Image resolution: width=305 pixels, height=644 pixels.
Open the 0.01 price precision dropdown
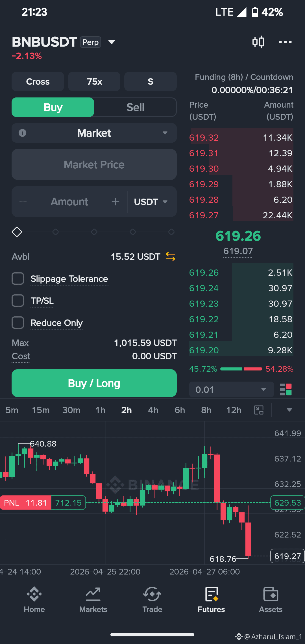point(231,390)
